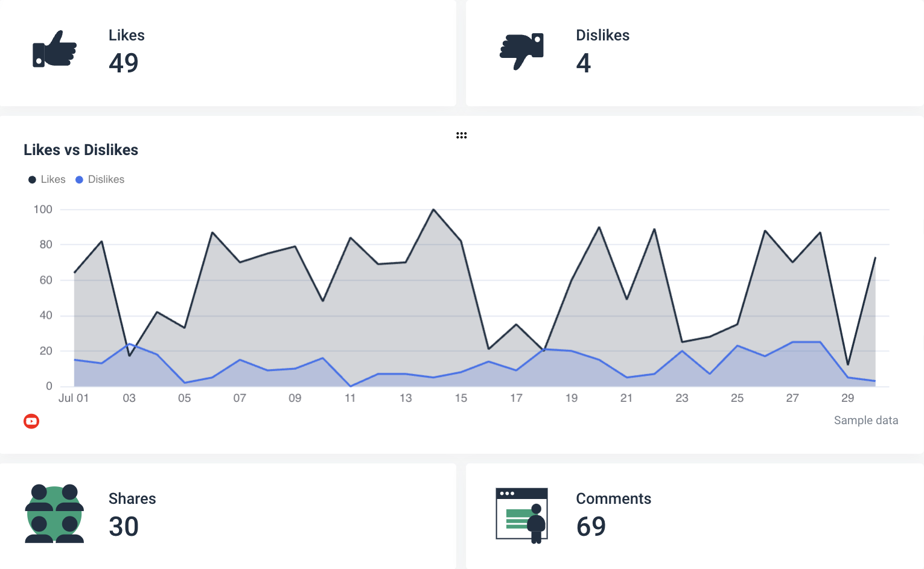Click the Comments browser-window icon
Viewport: 924px width, 569px height.
coord(521,513)
